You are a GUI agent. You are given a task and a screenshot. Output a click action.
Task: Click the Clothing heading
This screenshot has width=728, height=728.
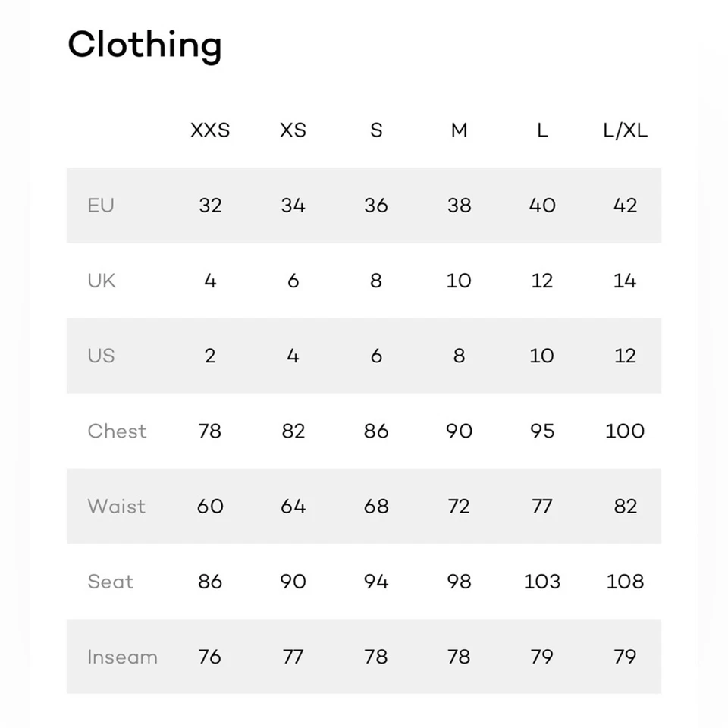click(x=144, y=45)
